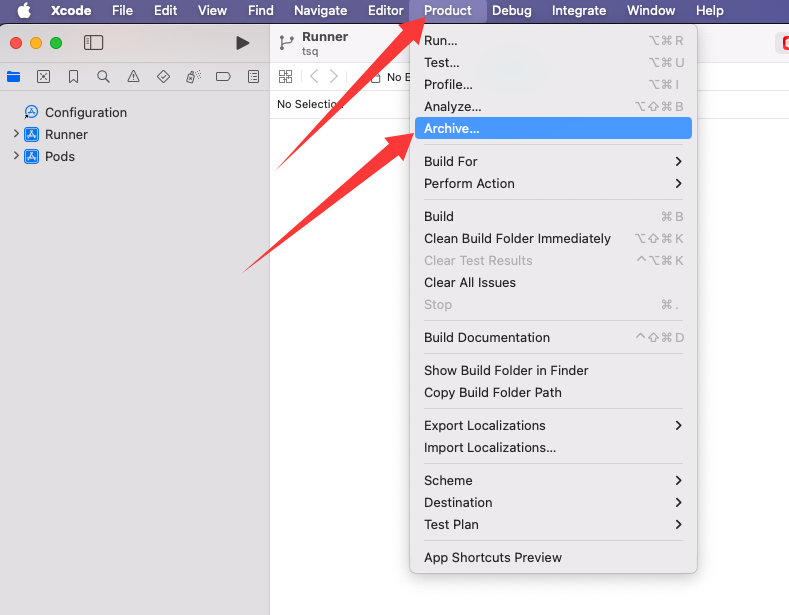Viewport: 789px width, 615px height.
Task: Expand the Pods project tree
Action: point(16,156)
